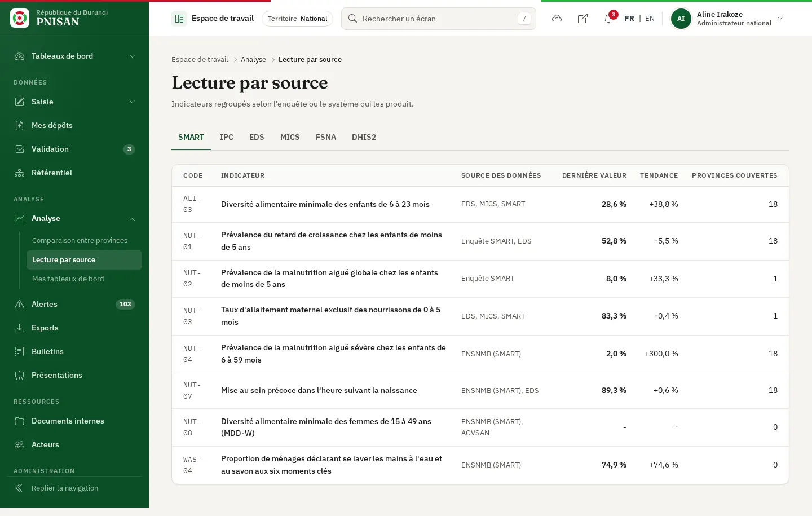The width and height of the screenshot is (812, 516).
Task: Go to Espace de travail breadcrumb
Action: [200, 59]
